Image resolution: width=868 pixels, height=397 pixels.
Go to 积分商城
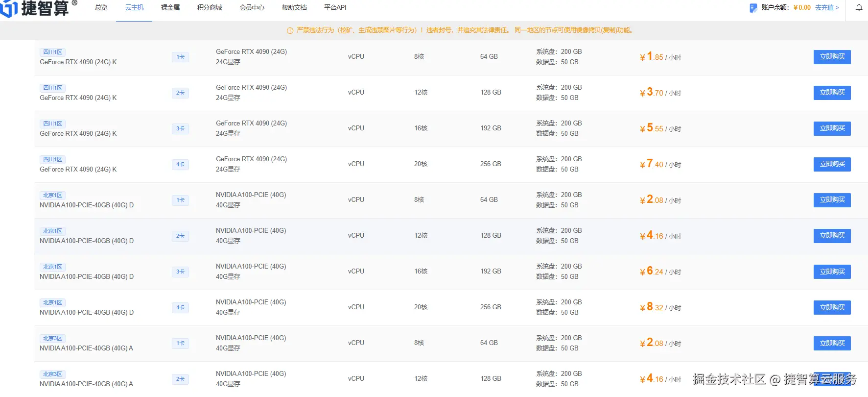pyautogui.click(x=210, y=7)
